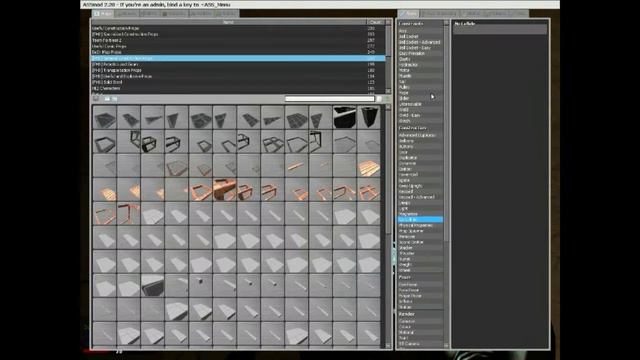
Task: Select the Hoverball tool
Action: (420, 175)
